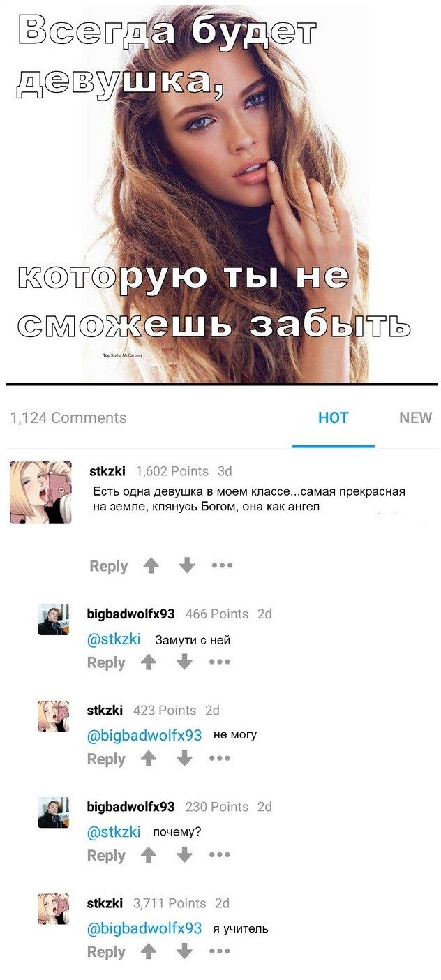Image resolution: width=441 pixels, height=980 pixels.
Task: Reply to stkzki's 1,602-point comment
Action: click(109, 566)
